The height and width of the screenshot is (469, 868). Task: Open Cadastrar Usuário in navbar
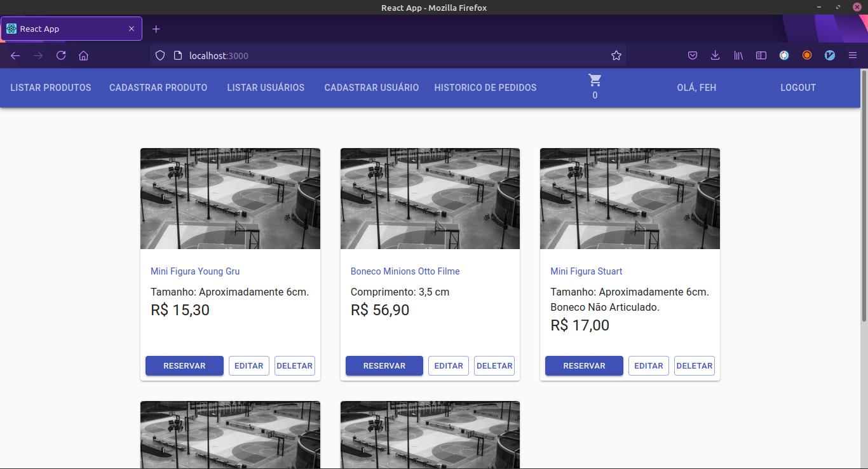[372, 88]
